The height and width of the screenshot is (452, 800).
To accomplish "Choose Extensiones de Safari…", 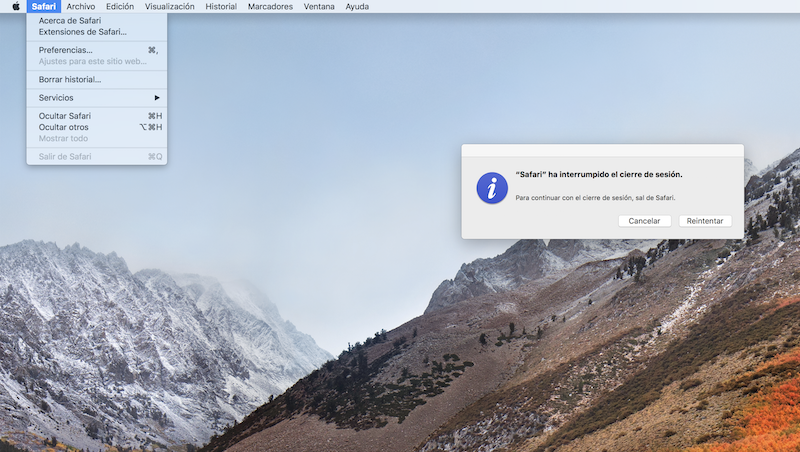I will click(97, 32).
